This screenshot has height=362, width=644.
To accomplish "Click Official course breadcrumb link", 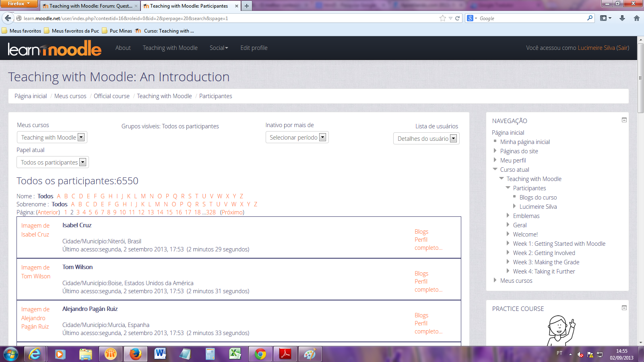I will tap(111, 96).
